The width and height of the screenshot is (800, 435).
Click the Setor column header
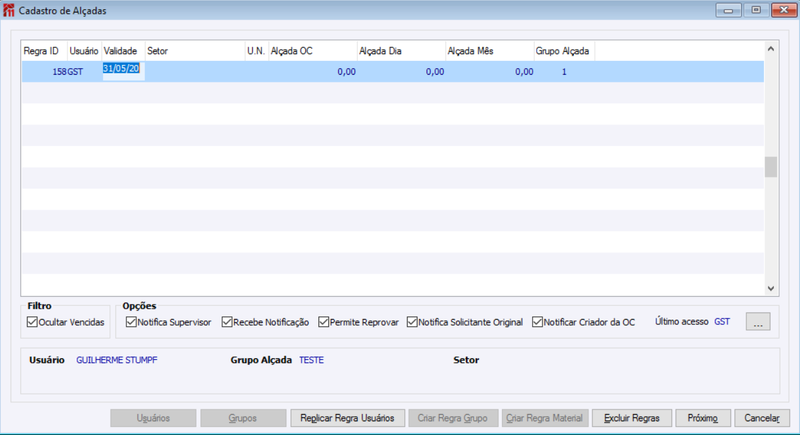(x=195, y=51)
